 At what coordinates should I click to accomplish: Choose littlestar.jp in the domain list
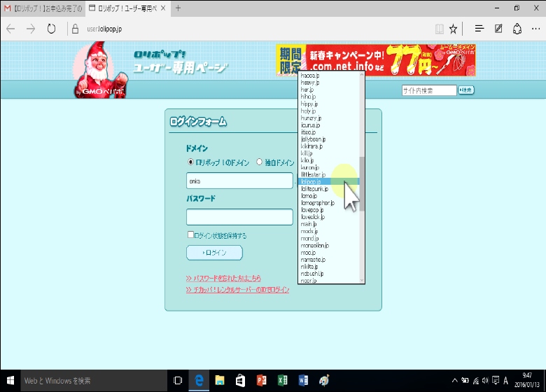(x=329, y=174)
